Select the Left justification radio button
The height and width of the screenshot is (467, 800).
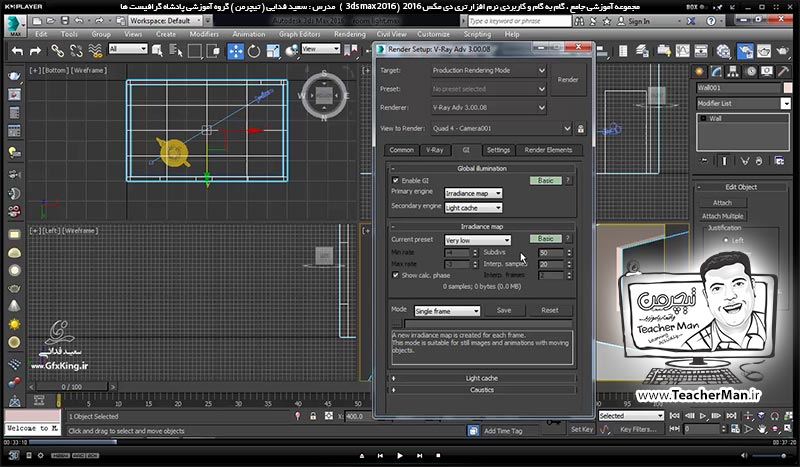point(726,240)
